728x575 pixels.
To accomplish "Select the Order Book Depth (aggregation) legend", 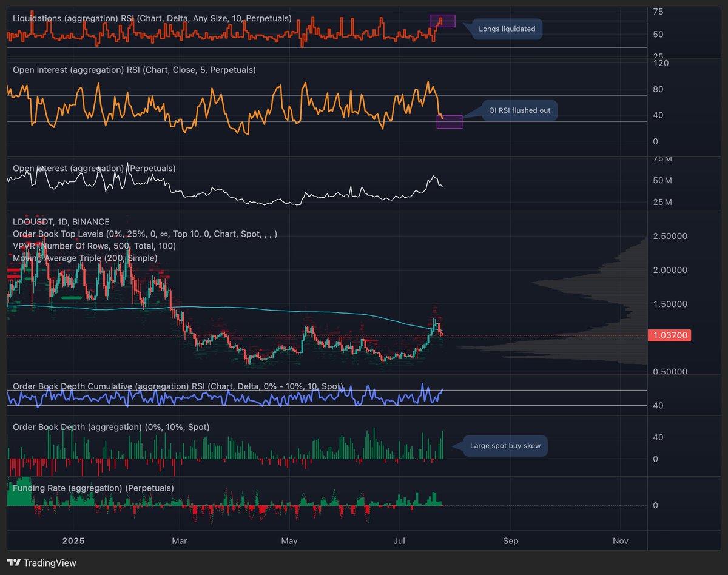I will point(112,427).
